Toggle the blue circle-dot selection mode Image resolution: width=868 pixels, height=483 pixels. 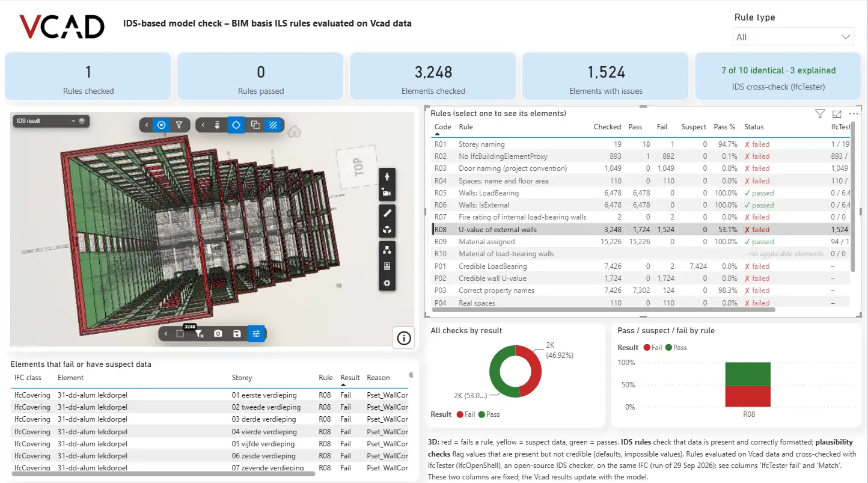(161, 125)
